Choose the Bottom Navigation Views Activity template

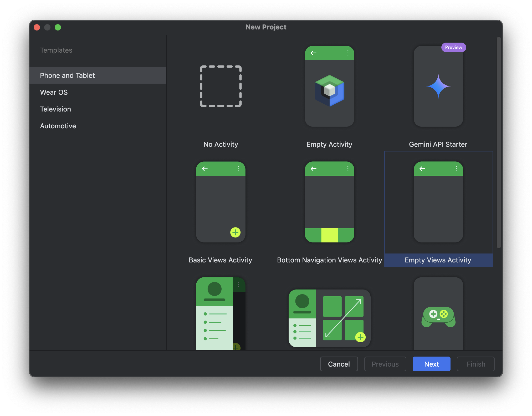(329, 202)
